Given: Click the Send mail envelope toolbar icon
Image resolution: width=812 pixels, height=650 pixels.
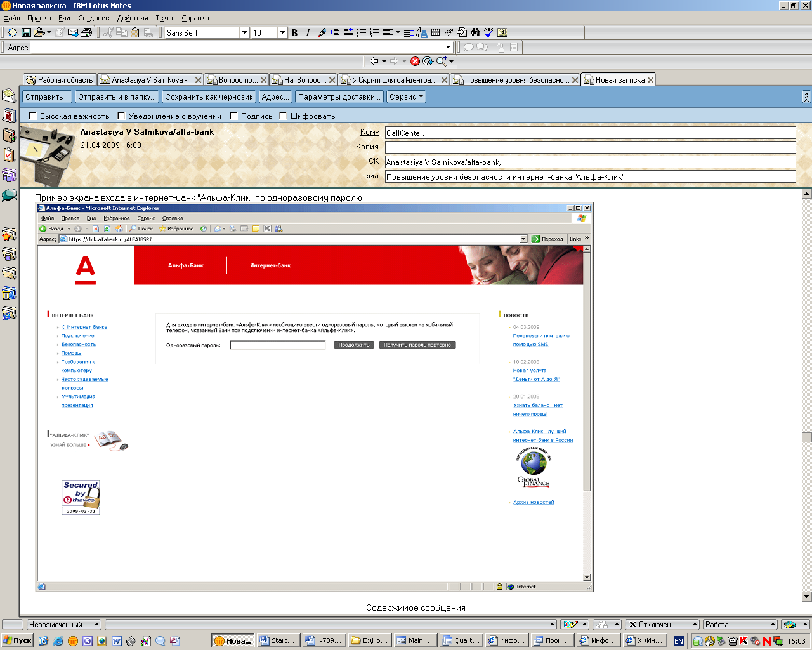Looking at the screenshot, I should [x=73, y=32].
